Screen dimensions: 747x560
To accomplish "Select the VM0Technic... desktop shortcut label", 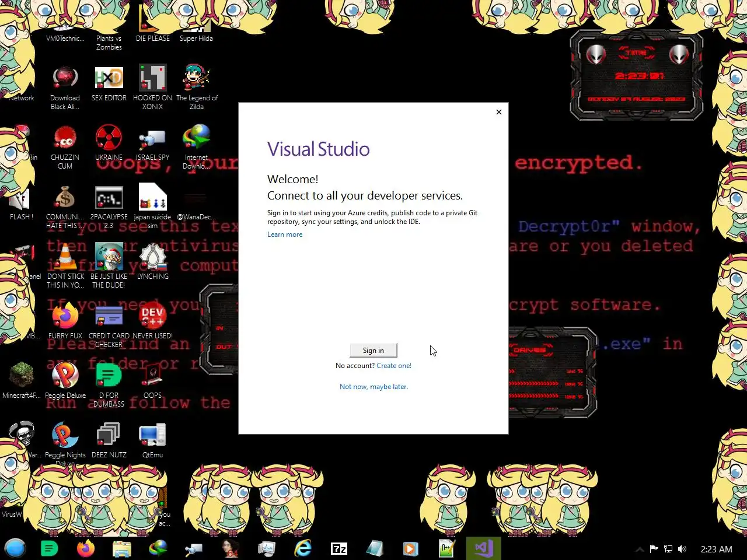I will tap(65, 38).
